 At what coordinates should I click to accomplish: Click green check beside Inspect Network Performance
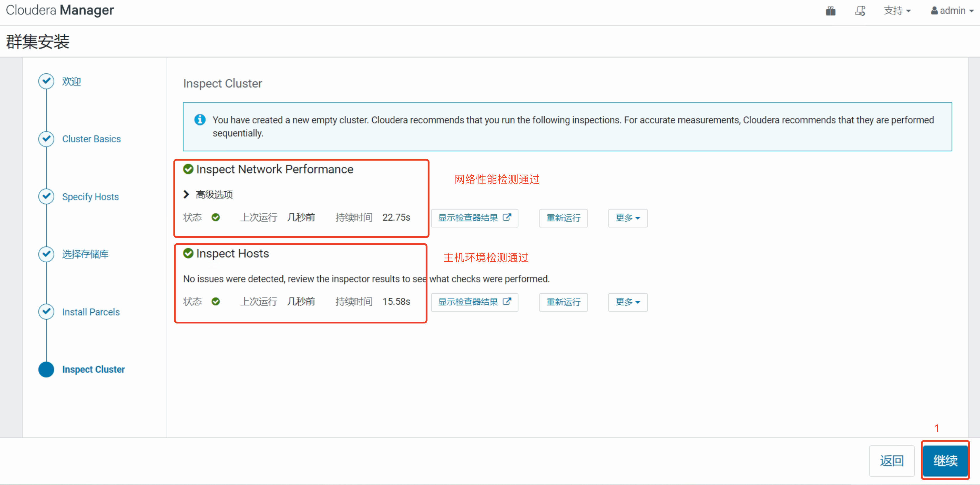tap(188, 169)
